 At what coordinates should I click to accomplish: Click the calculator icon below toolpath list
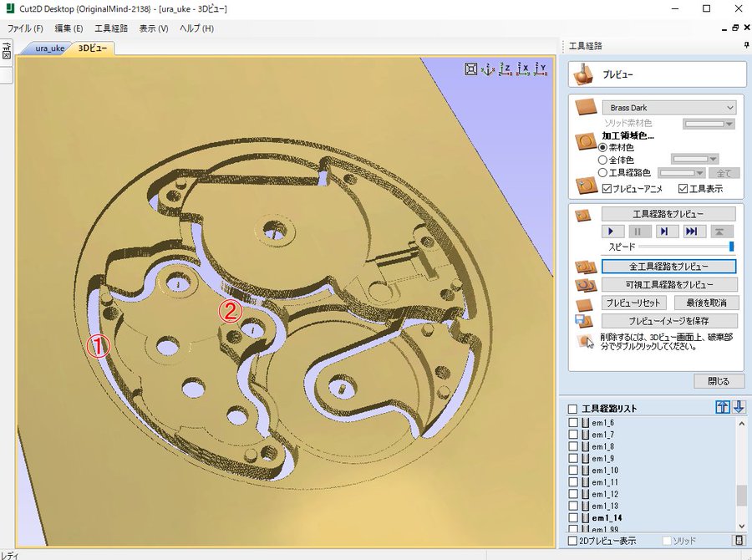(739, 541)
